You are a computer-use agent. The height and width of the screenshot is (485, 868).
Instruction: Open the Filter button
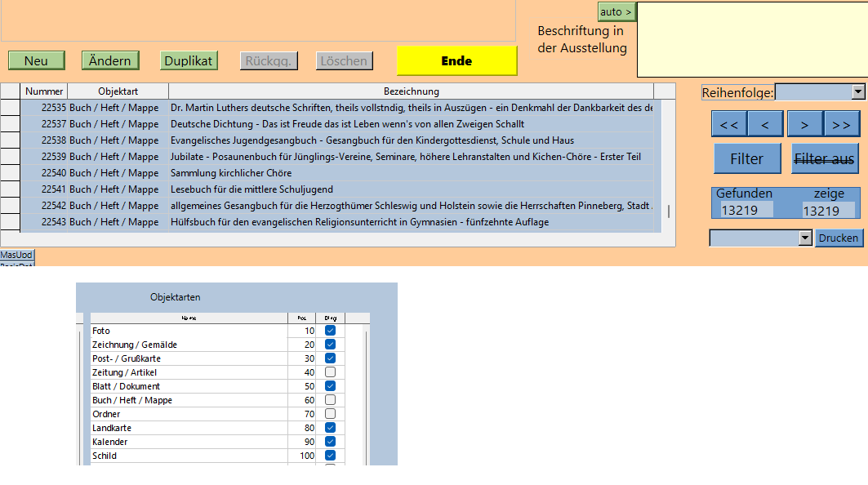[746, 159]
